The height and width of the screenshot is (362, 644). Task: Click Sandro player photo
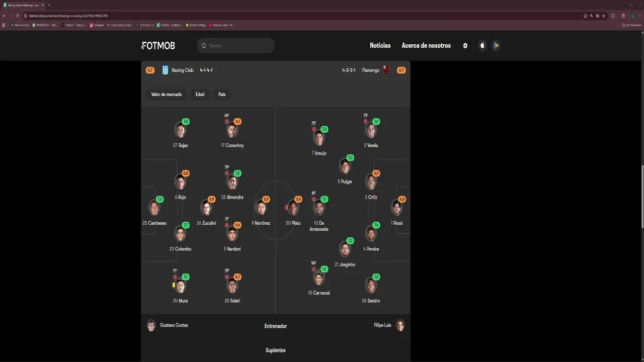point(371,286)
